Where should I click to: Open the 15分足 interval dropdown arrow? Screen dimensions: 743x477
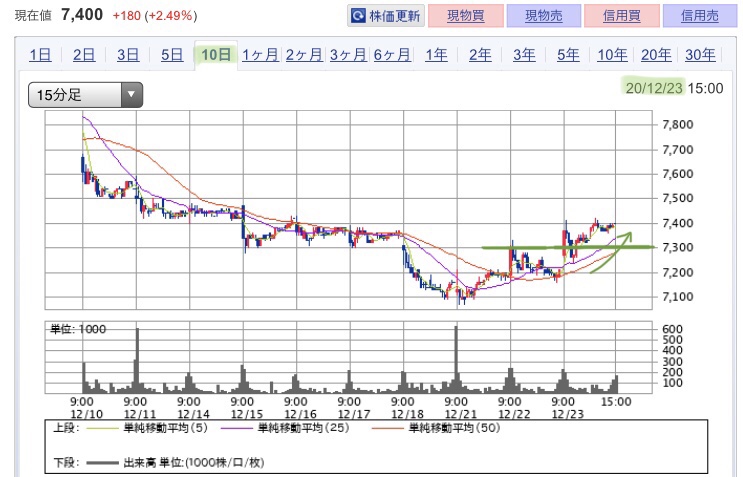point(132,95)
